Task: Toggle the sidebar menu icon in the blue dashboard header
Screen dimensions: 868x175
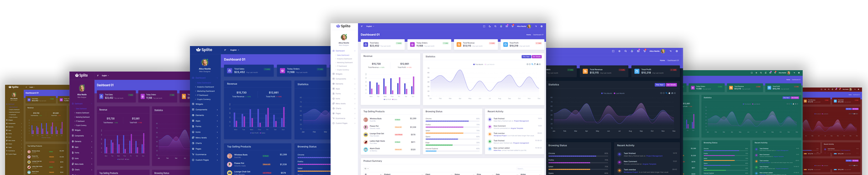Action: (226, 50)
